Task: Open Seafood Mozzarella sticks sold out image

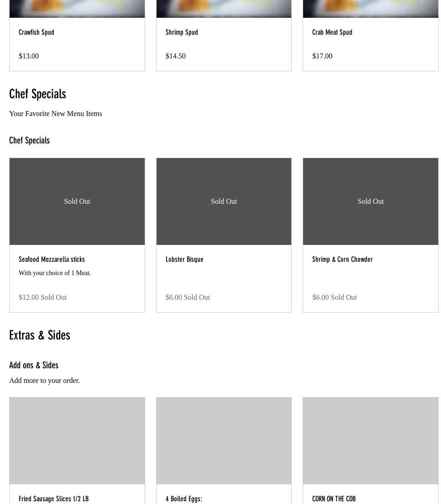Action: (x=77, y=202)
